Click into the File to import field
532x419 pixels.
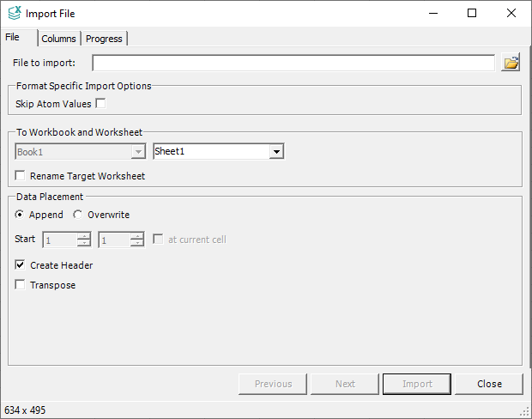[293, 63]
